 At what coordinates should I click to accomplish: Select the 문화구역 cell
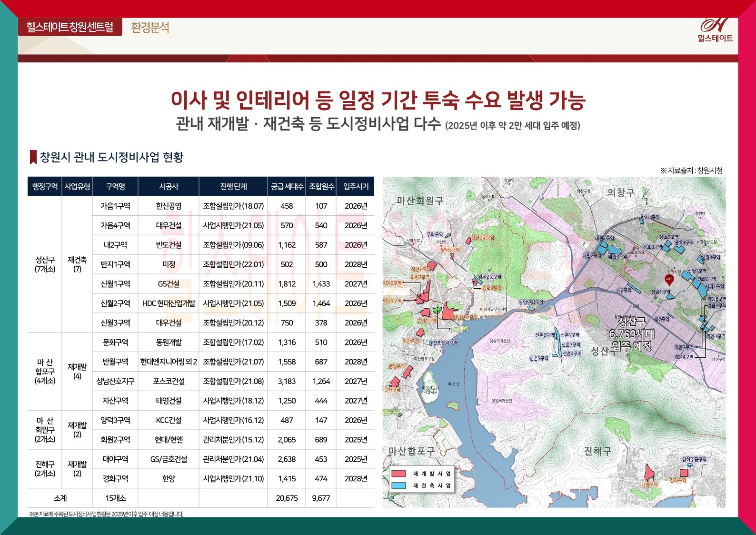pyautogui.click(x=115, y=343)
